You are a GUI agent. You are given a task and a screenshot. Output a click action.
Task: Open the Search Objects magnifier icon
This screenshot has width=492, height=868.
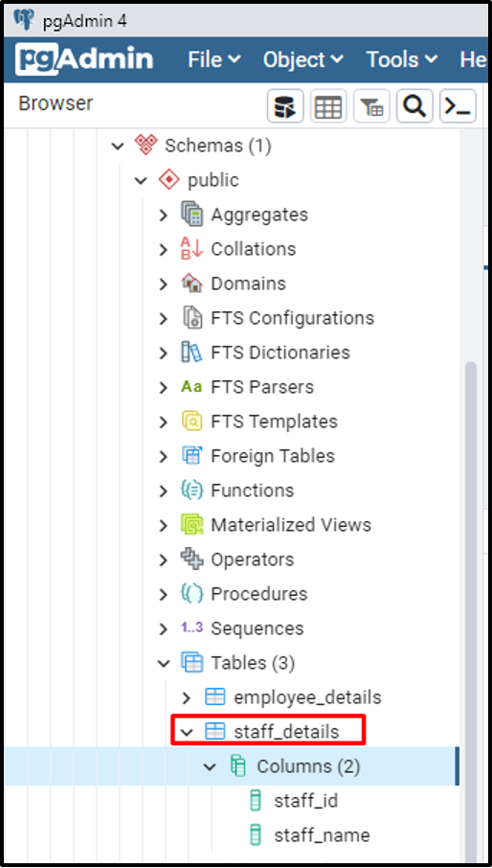point(414,105)
